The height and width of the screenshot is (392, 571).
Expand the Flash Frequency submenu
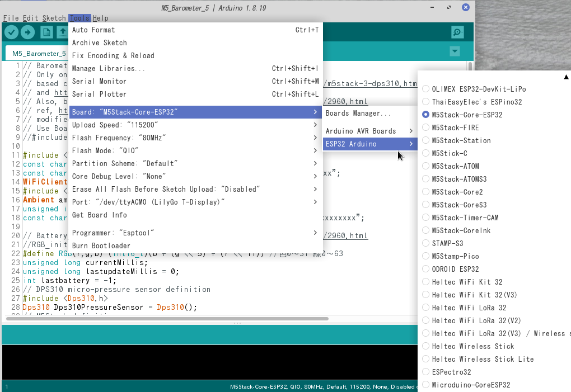coord(195,138)
